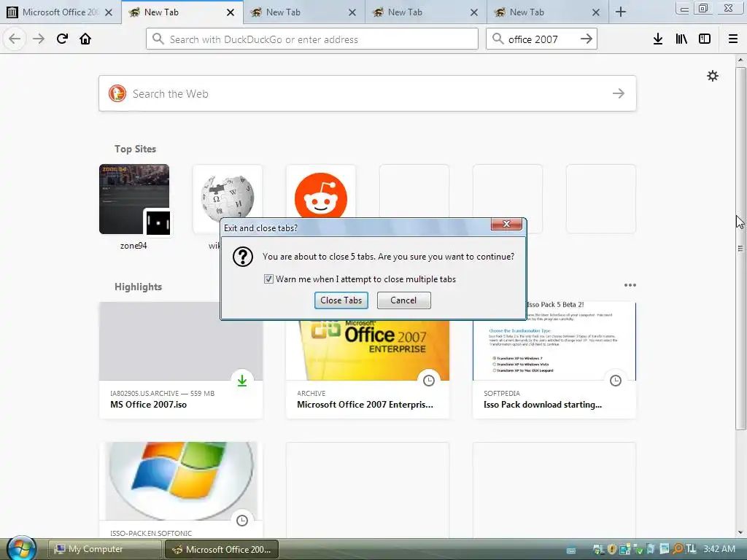Open the Windows Start orb

point(21,548)
